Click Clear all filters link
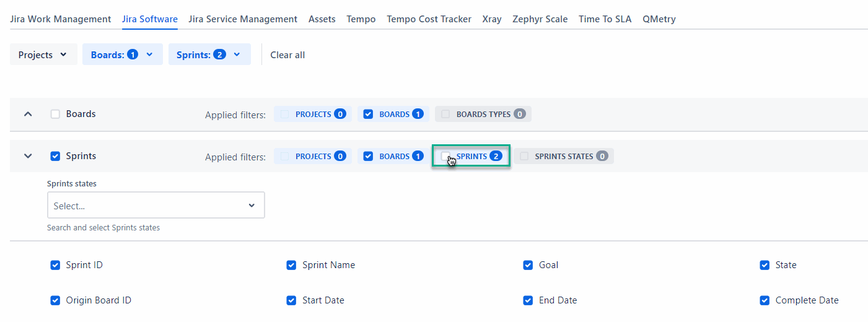Viewport: 868px width, 322px height. (287, 55)
